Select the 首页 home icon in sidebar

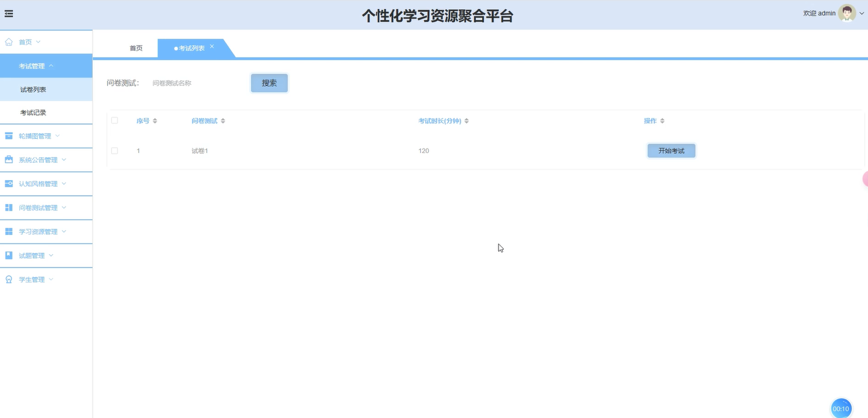(8, 42)
